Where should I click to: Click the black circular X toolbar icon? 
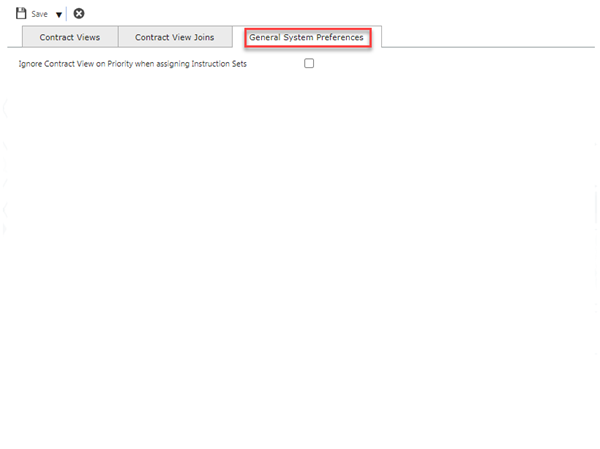coord(79,14)
